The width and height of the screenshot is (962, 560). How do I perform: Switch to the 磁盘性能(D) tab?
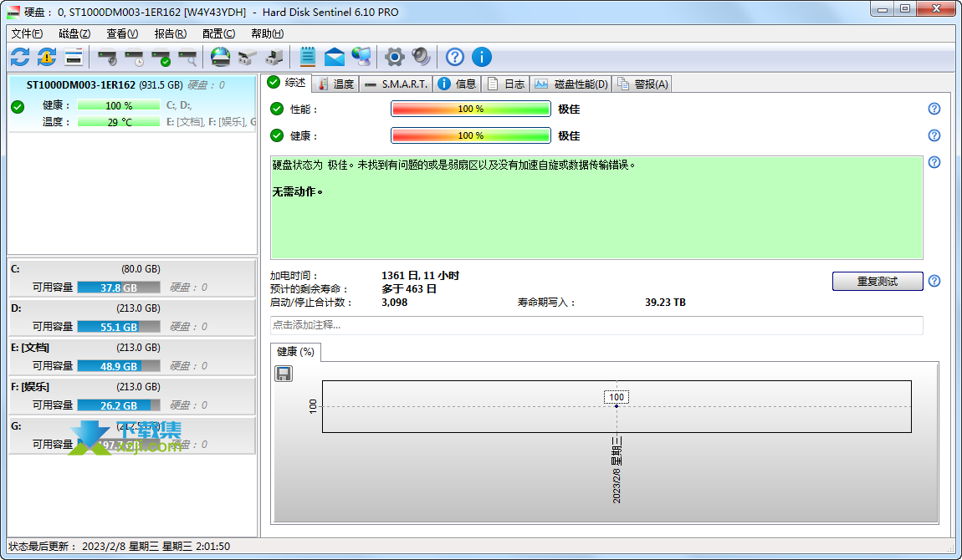571,84
